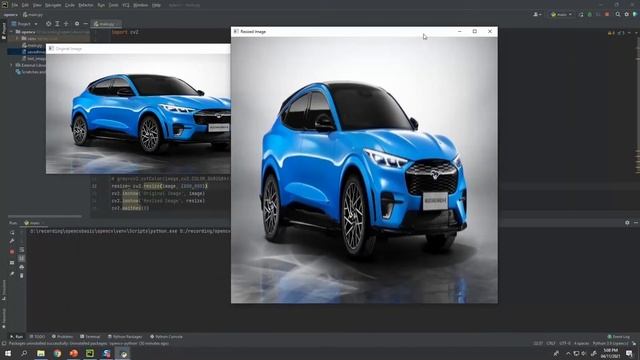
Task: Open the Window menu
Action: (x=140, y=5)
